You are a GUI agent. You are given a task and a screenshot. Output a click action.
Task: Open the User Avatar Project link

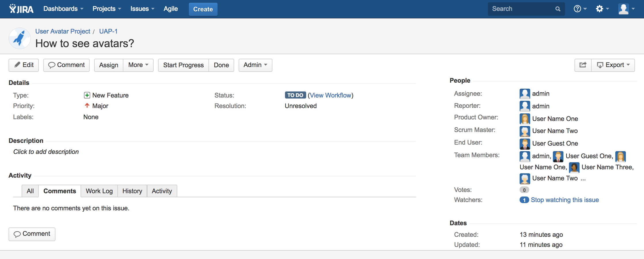(63, 31)
